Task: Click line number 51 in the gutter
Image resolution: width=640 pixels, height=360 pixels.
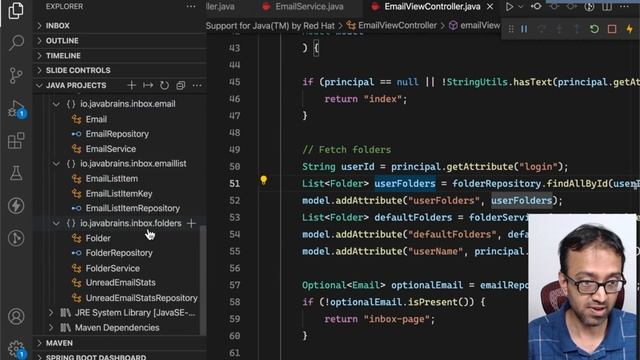Action: pos(235,184)
